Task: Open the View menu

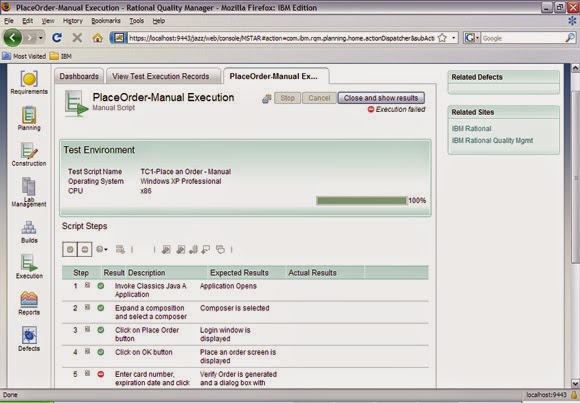Action: pos(48,21)
